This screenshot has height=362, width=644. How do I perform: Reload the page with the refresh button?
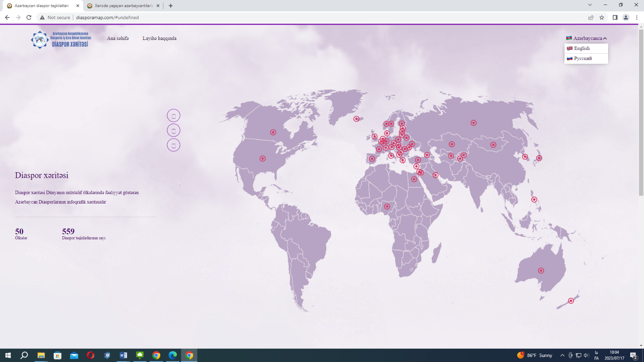29,17
